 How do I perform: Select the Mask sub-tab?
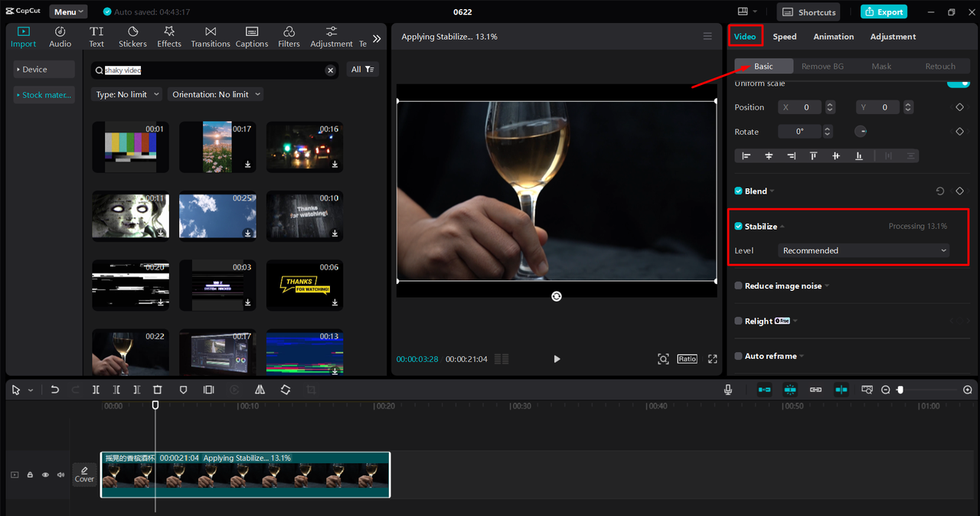pos(881,67)
